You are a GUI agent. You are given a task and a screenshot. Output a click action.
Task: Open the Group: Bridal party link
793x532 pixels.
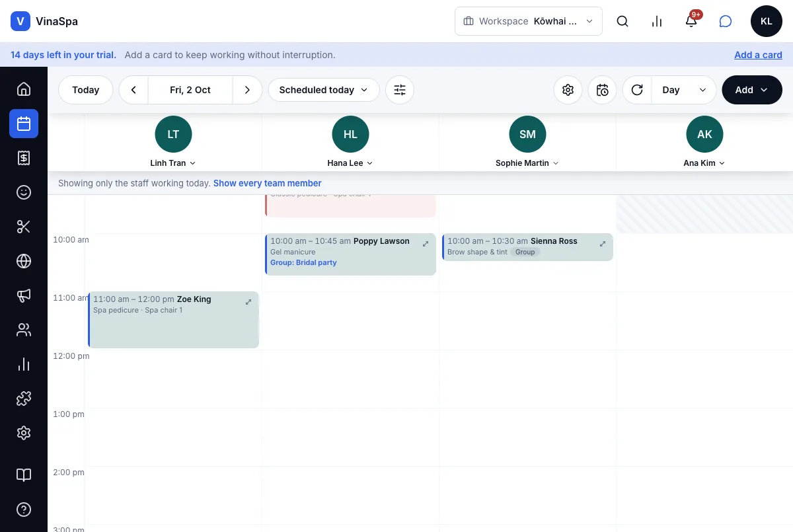coord(303,262)
